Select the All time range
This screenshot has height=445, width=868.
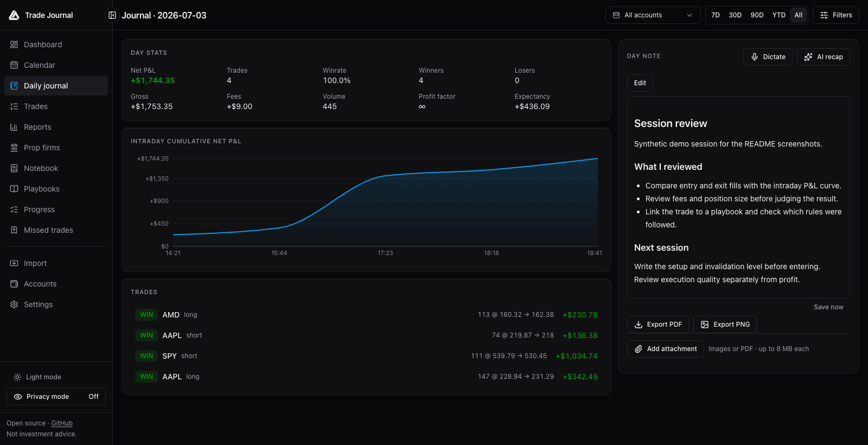pos(799,15)
